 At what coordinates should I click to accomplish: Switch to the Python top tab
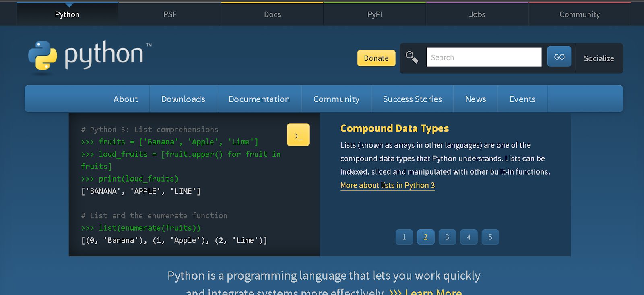(67, 14)
